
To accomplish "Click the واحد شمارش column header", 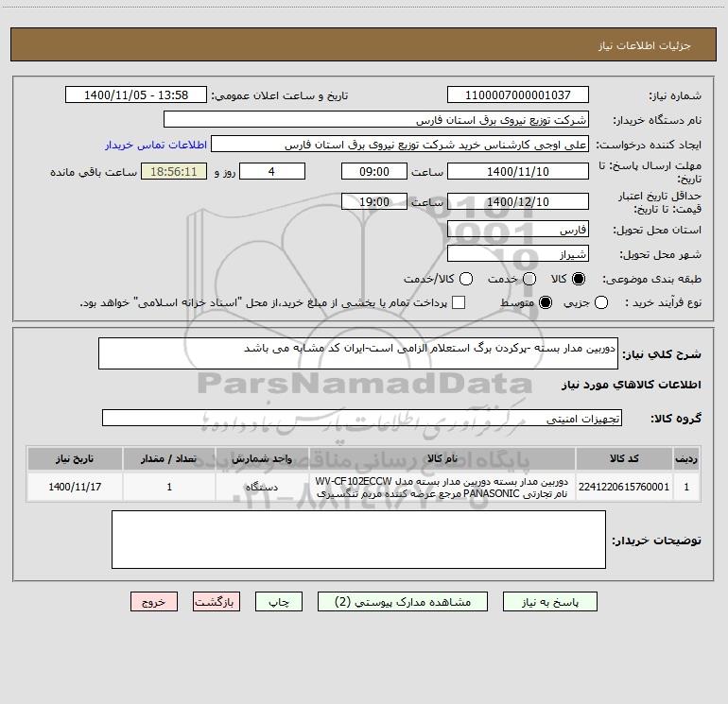I will tap(262, 458).
